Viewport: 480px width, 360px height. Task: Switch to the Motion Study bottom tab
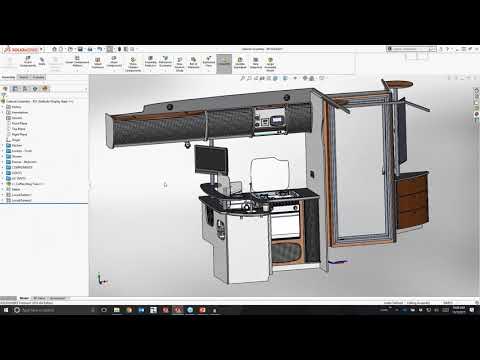58,298
